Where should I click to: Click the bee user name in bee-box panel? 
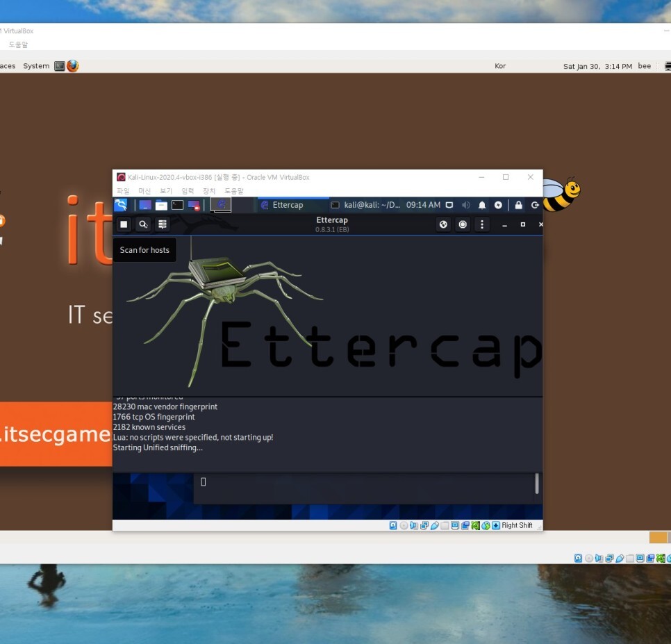pyautogui.click(x=645, y=66)
